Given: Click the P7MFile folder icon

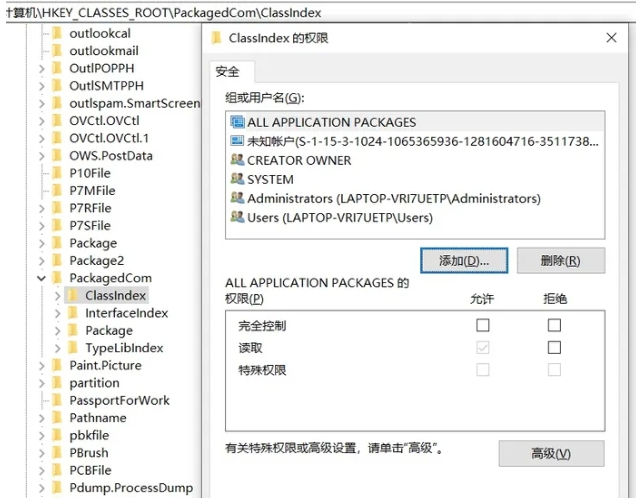Looking at the screenshot, I should pyautogui.click(x=58, y=190).
